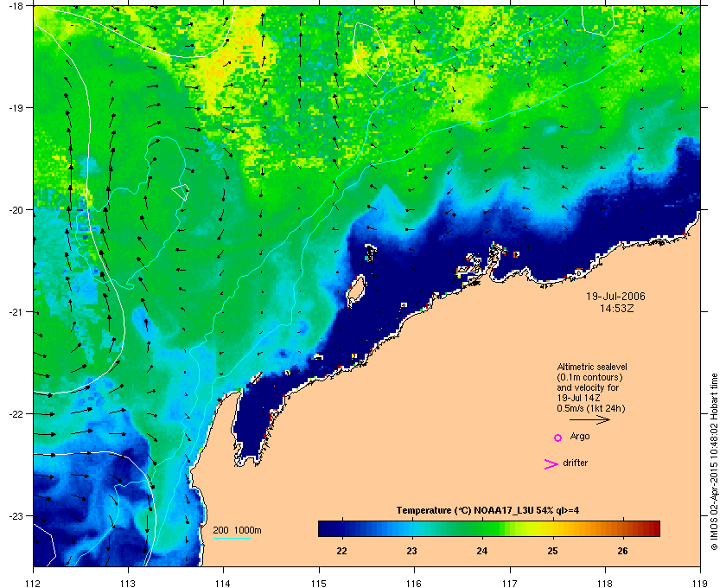Click the '(0.1m contours)' legend line
This screenshot has width=726, height=588.
coord(589,377)
